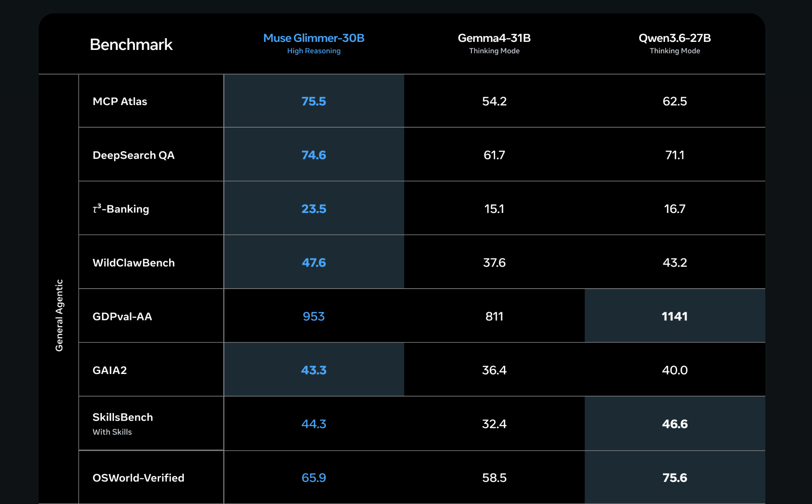Click the 953 score for Muse Glimmer
Viewport: 812px width, 504px height.
[x=314, y=316]
